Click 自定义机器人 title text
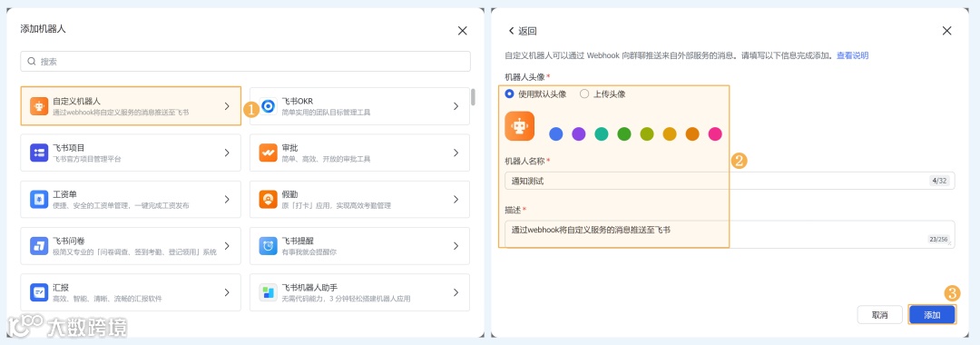980x345 pixels. click(x=76, y=101)
